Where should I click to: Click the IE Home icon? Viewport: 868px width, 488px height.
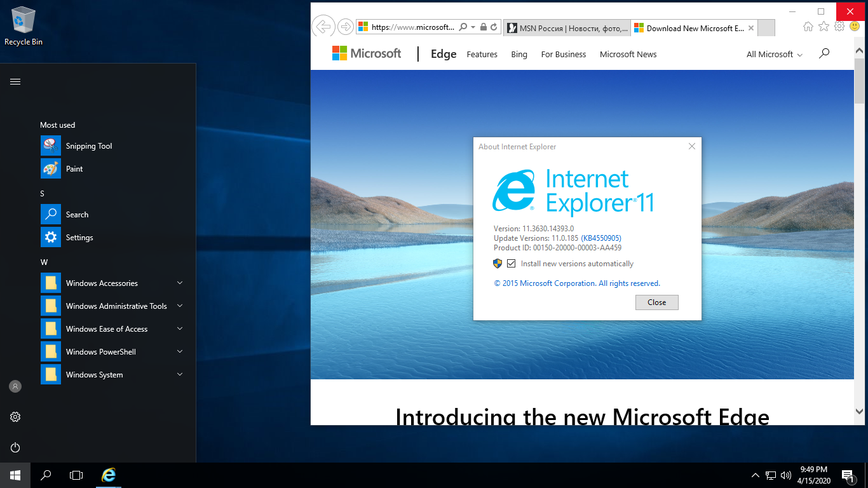[808, 26]
